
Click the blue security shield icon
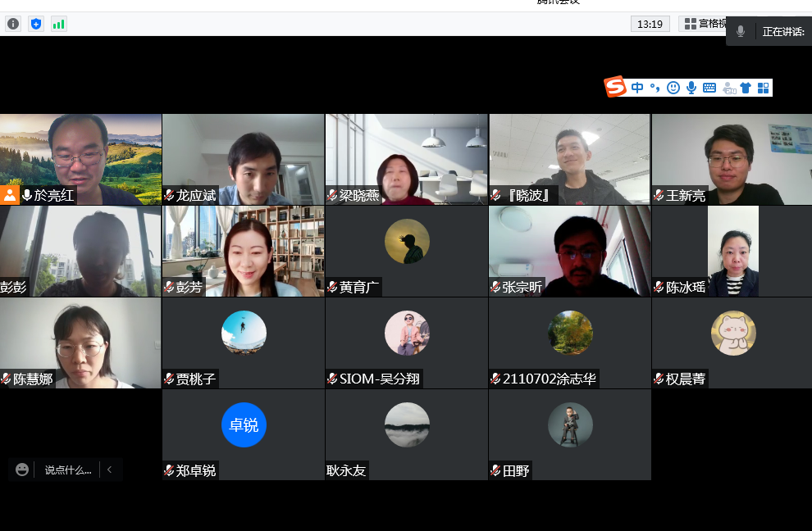[x=36, y=24]
